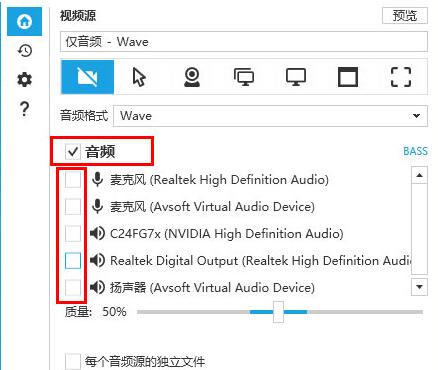Select the 麦克风 (Realtek High Definition Audio) label

(219, 180)
